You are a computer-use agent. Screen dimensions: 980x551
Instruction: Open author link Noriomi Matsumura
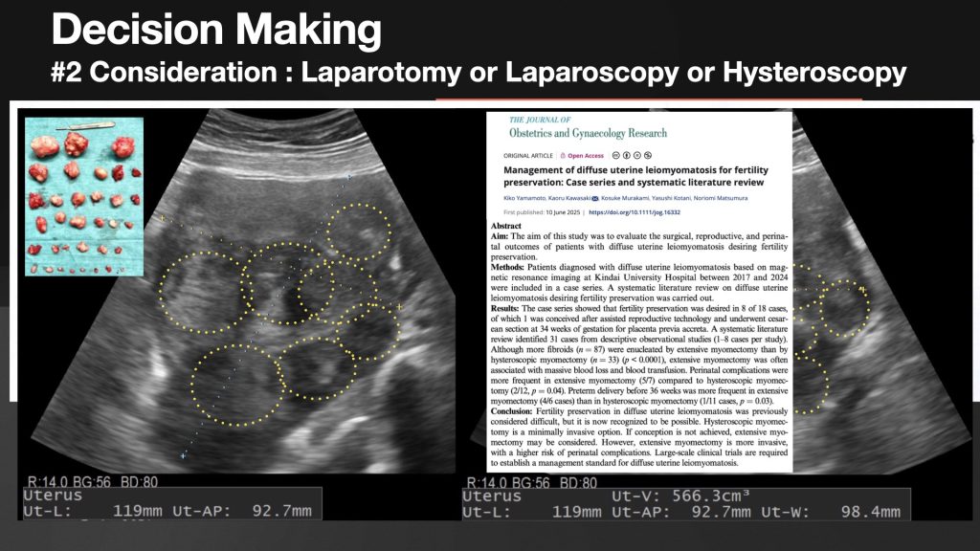coord(721,198)
